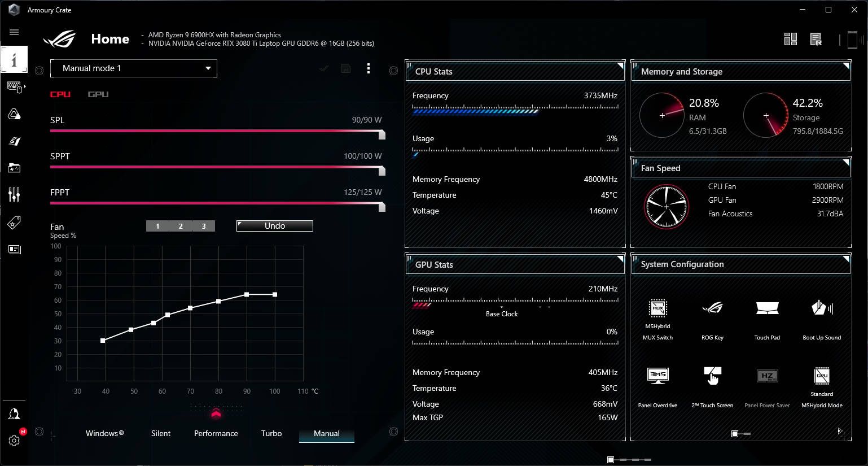
Task: Go to next System Configuration page arrow
Action: click(x=839, y=431)
